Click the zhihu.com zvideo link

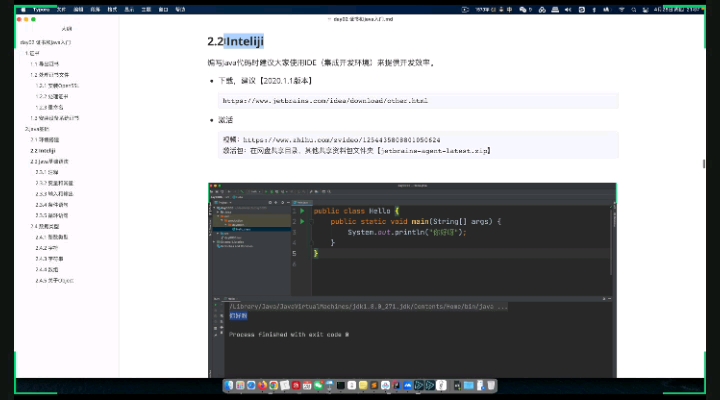coord(342,140)
